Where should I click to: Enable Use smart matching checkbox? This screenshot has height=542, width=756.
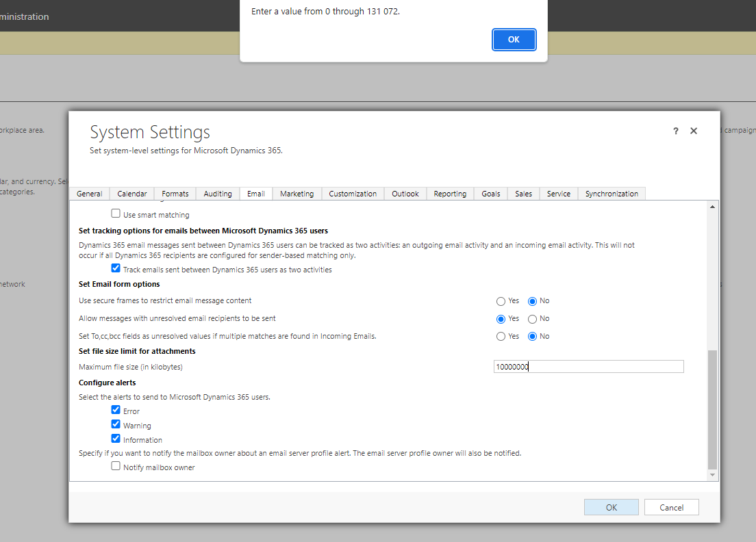coord(116,214)
